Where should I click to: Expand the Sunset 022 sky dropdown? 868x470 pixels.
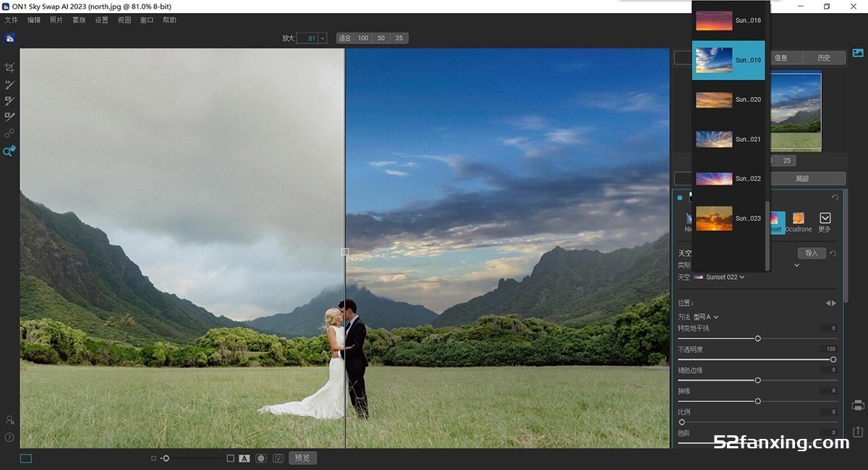point(720,277)
